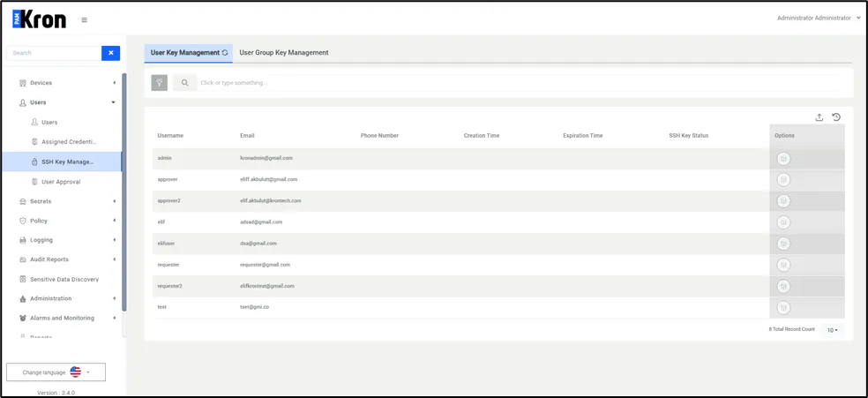Open the Secrets menu
868x398 pixels.
pos(41,201)
